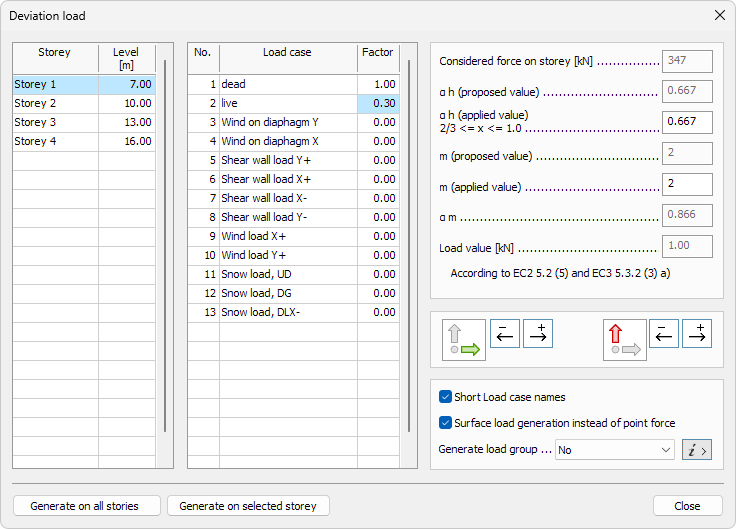Screen dimensions: 736x529
Task: Open load group info button
Action: [x=697, y=450]
